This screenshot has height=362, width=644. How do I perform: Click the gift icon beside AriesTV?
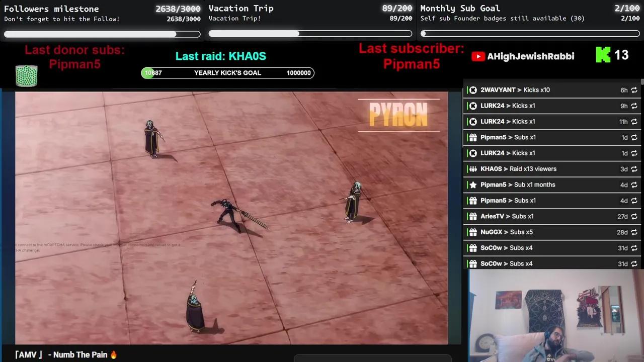[473, 216]
